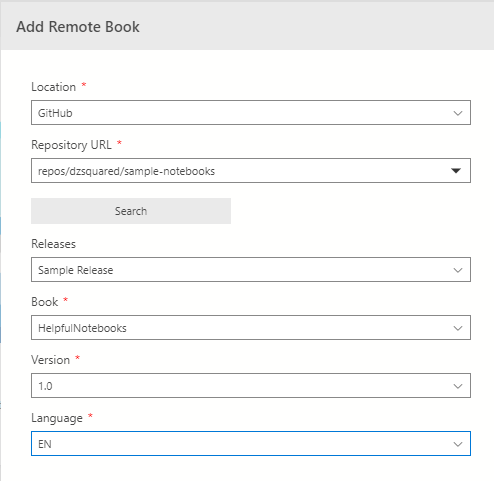494x481 pixels.
Task: Click the Releases field label
Action: [54, 244]
